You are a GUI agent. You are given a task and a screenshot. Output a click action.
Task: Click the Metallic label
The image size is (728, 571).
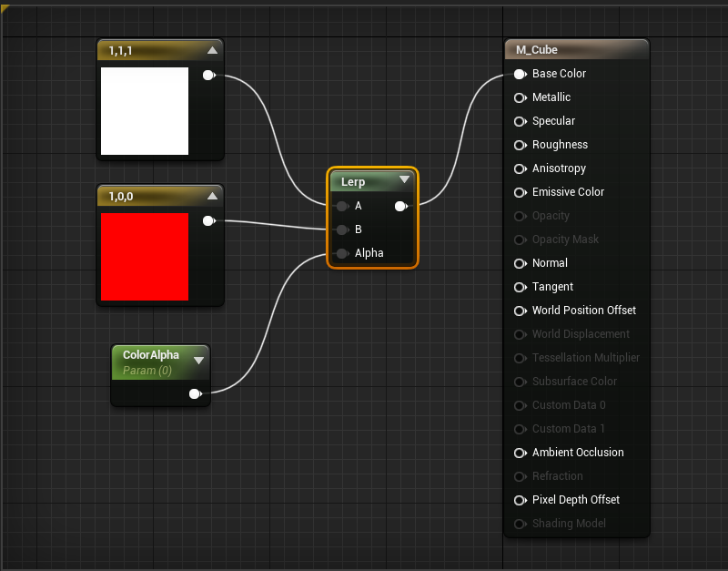pos(551,97)
